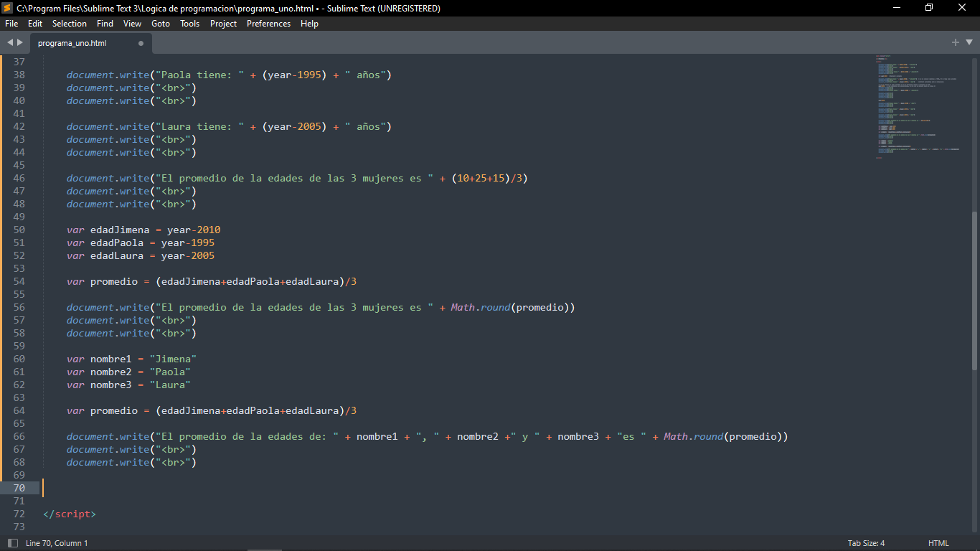The height and width of the screenshot is (551, 980).
Task: Click "Laura" string on line 62
Action: coord(170,385)
